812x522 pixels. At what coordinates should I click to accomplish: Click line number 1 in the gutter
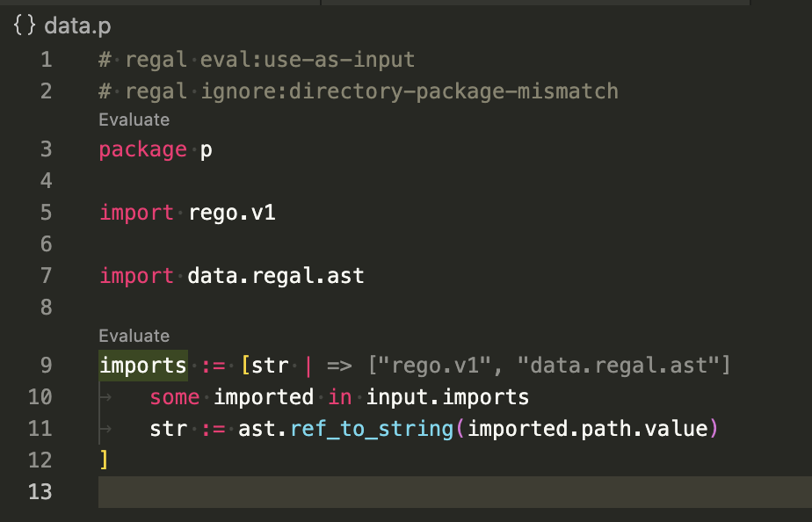tap(46, 59)
